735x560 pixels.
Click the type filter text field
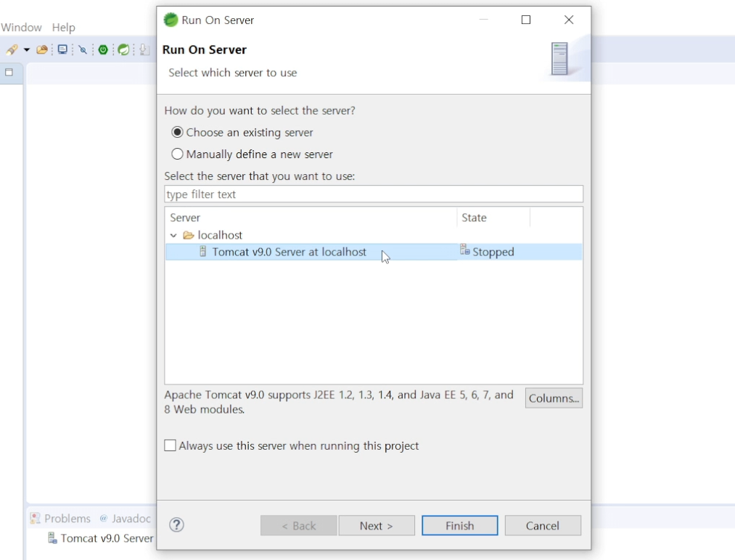point(374,194)
